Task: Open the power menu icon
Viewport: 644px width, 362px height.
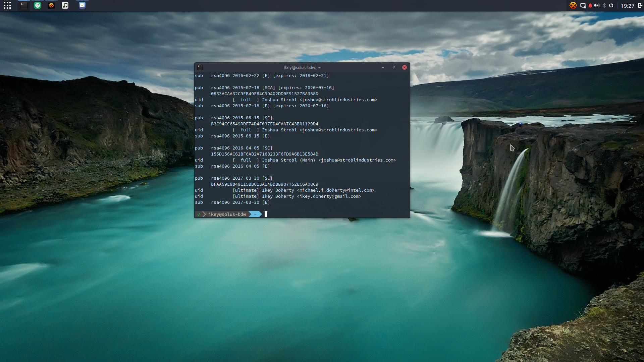Action: [611, 5]
